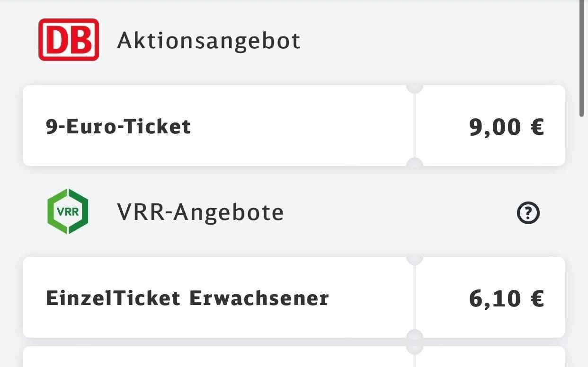Click the divider line in 9-Euro-Ticket card
Image resolution: width=588 pixels, height=367 pixels.
click(x=415, y=126)
